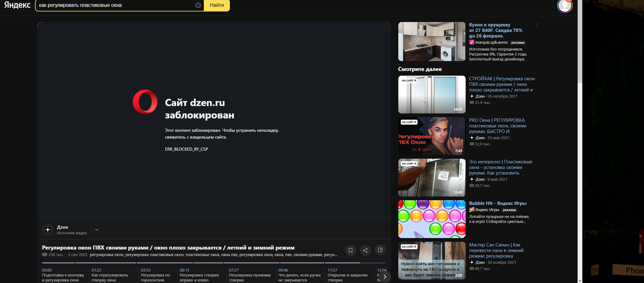The width and height of the screenshot is (644, 283).
Task: Jump to chapter 09:46 Что делать, если ручка
Action: point(299,275)
